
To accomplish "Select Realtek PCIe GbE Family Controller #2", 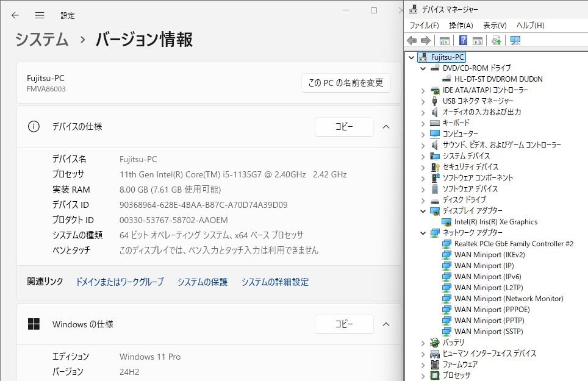I will (x=514, y=244).
